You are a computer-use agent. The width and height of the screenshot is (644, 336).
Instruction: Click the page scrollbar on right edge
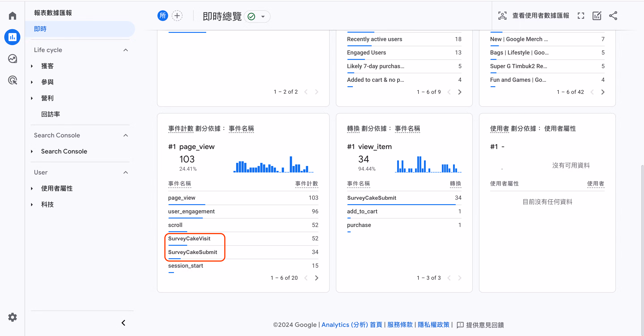click(x=642, y=250)
